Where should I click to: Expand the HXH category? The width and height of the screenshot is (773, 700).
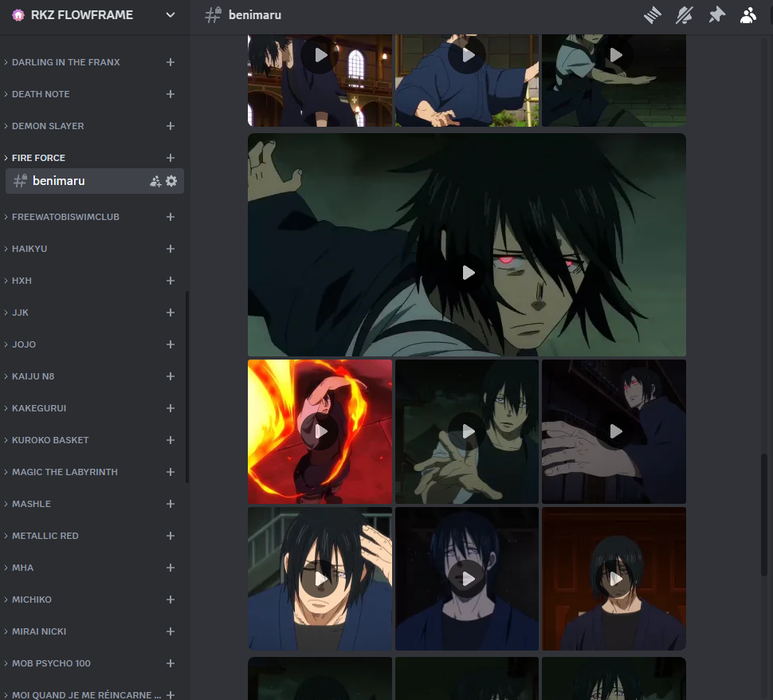tap(18, 281)
